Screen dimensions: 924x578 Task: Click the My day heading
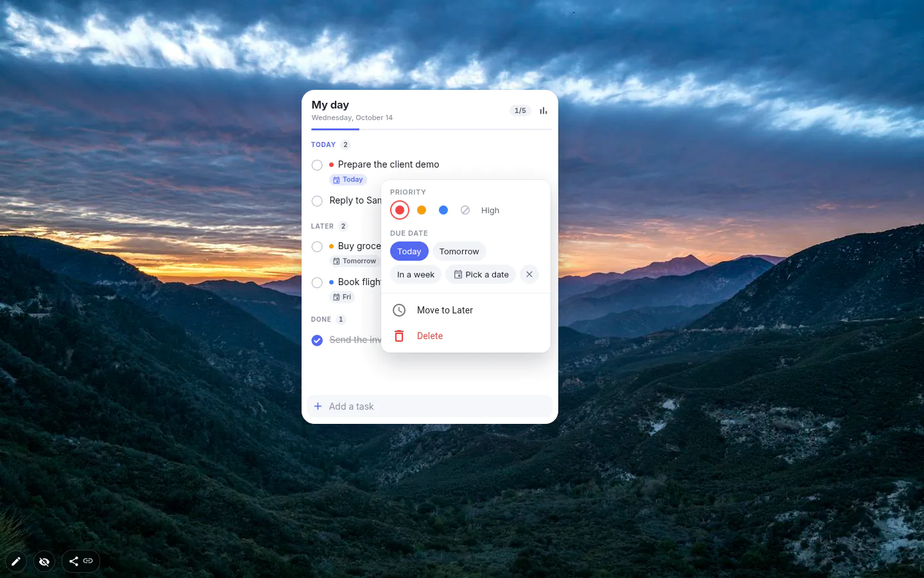pos(330,105)
